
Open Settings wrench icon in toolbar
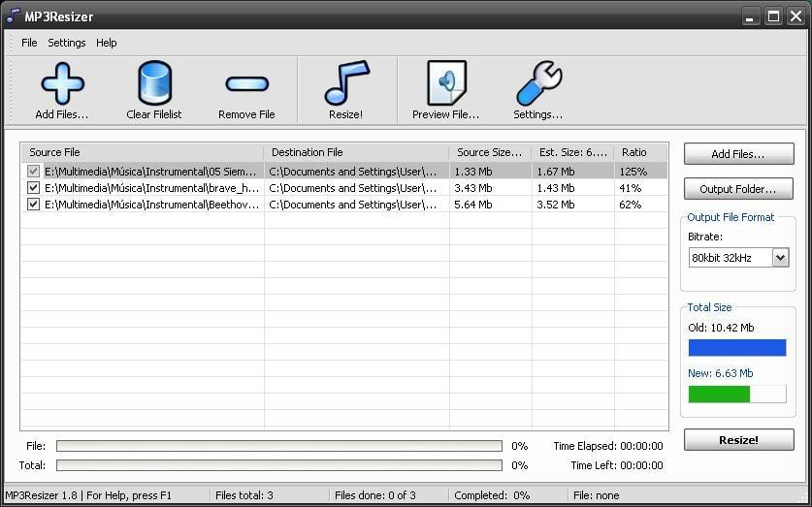tap(539, 83)
